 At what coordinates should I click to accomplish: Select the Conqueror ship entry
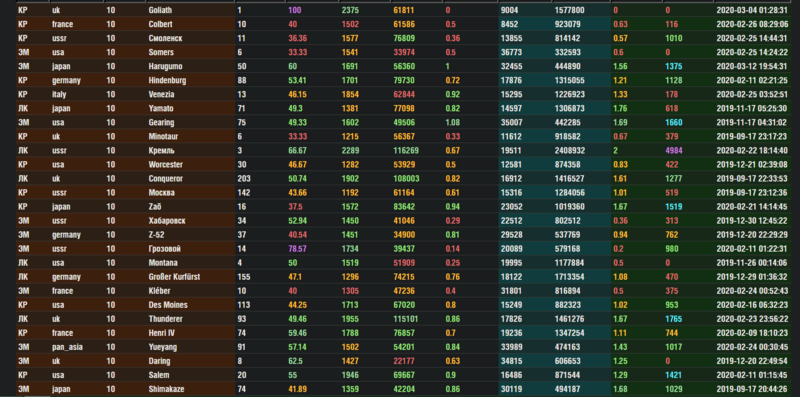(x=165, y=179)
